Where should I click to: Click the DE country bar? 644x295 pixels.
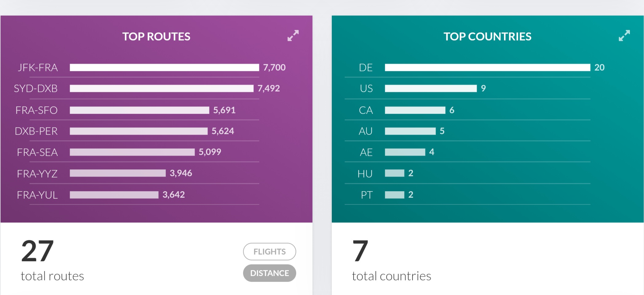click(487, 68)
